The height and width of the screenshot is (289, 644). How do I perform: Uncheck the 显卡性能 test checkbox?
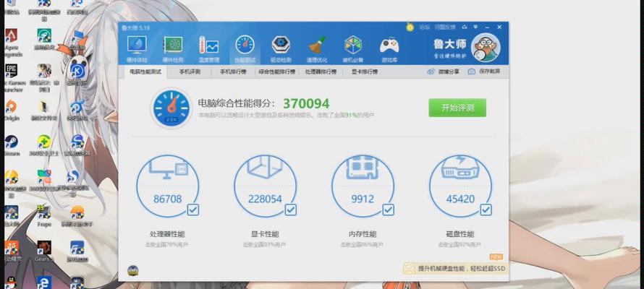click(x=291, y=210)
